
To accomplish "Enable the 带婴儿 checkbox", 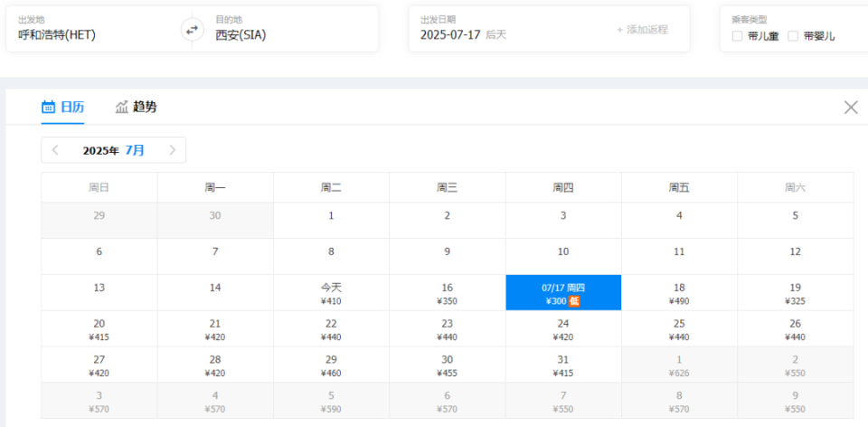I will [793, 36].
